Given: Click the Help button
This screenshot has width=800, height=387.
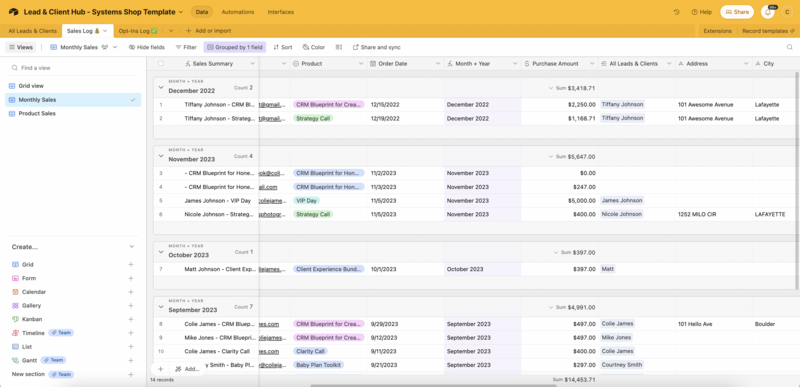Looking at the screenshot, I should click(x=702, y=12).
